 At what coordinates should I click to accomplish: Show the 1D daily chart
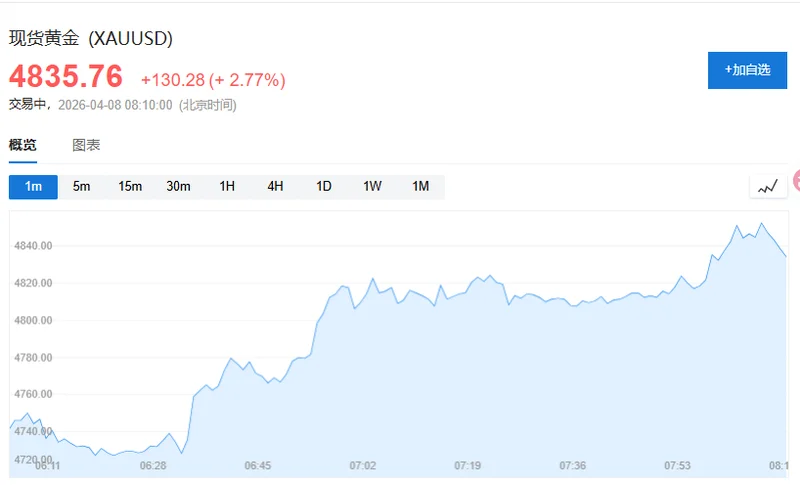tap(324, 186)
